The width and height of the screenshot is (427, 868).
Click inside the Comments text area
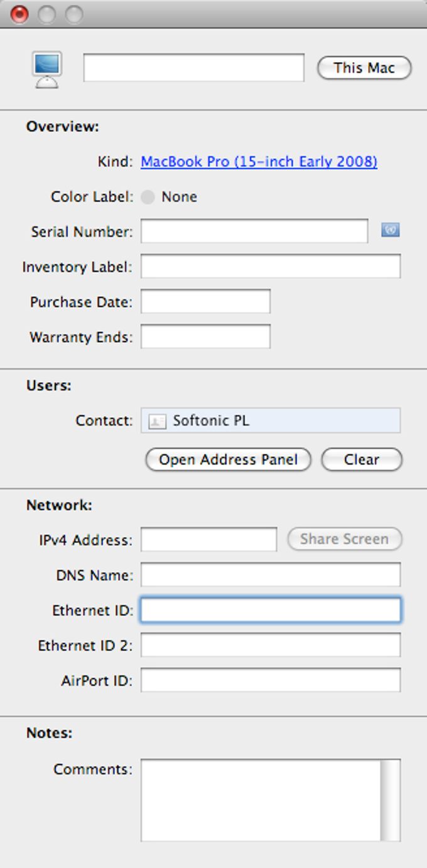[x=261, y=800]
